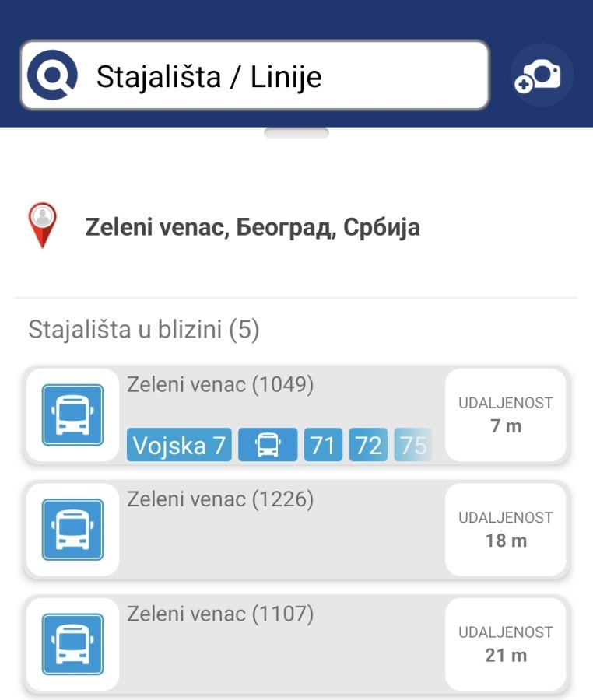The height and width of the screenshot is (700, 593).
Task: Select line 72 chip
Action: pyautogui.click(x=368, y=445)
